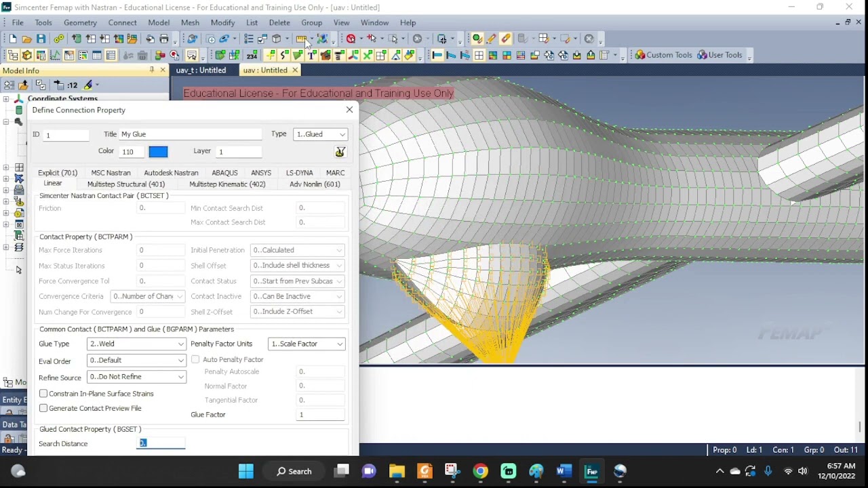
Task: Check Constrain In-Plane Surface Strains
Action: [x=43, y=394]
